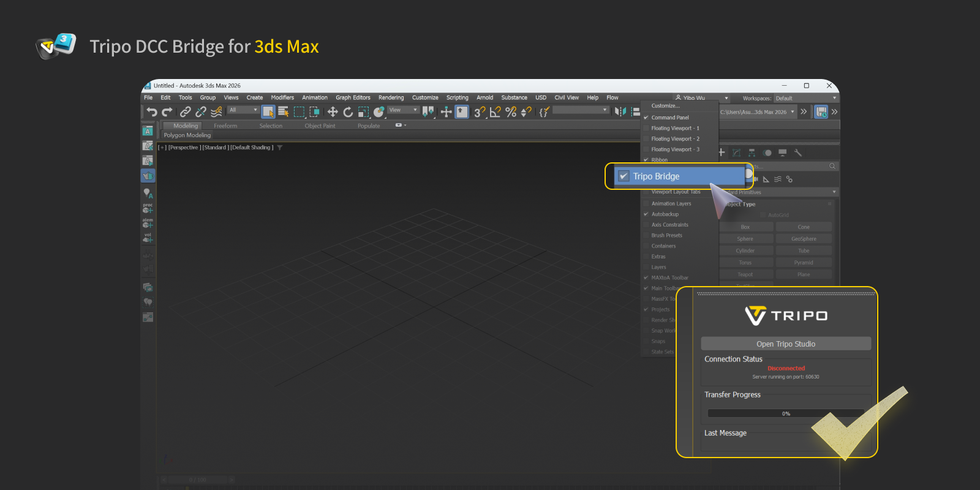Open the Utilities wrench panel tab

point(797,153)
